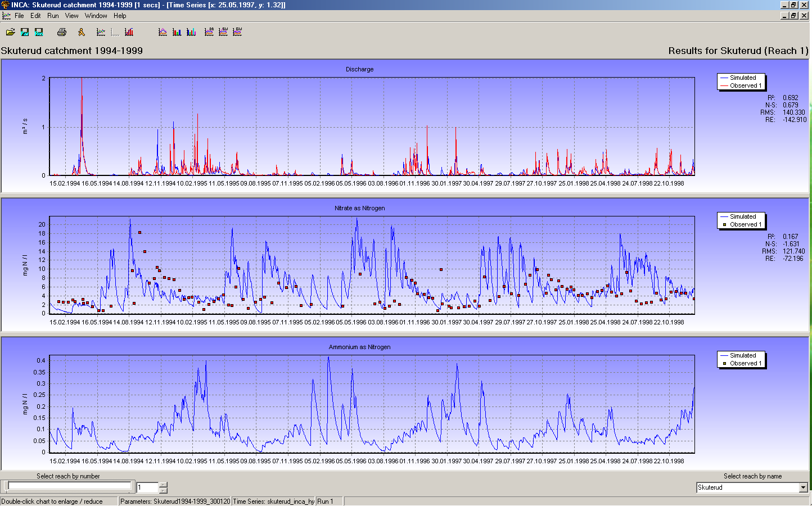Open the Run menu
The image size is (812, 506).
tap(53, 16)
